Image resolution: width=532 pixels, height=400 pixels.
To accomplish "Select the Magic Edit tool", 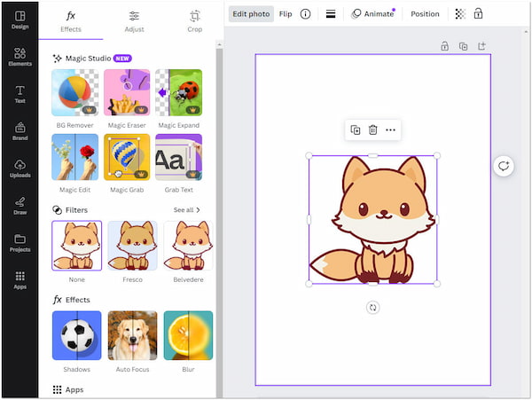I will click(x=75, y=157).
